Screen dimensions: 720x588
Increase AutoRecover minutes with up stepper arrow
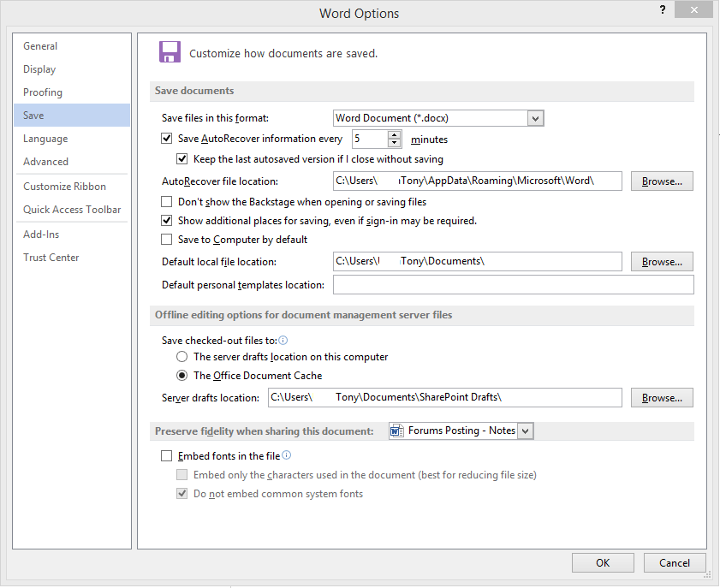click(394, 134)
